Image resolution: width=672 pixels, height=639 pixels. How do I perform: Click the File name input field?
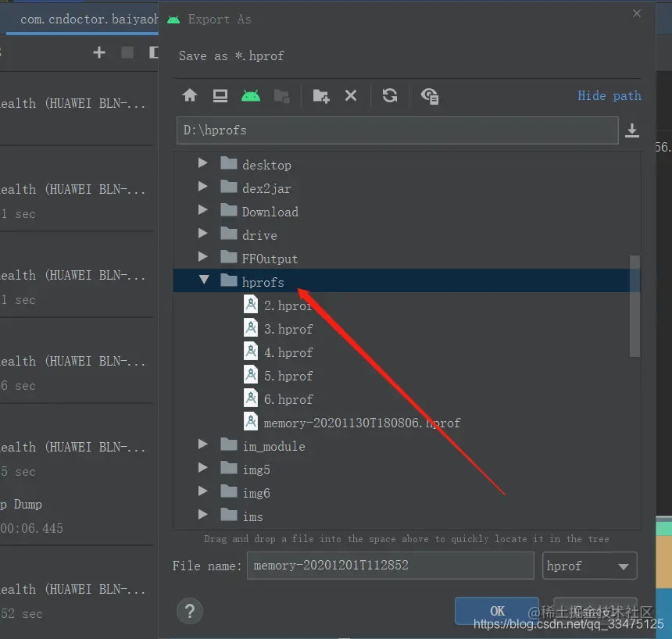tap(391, 566)
